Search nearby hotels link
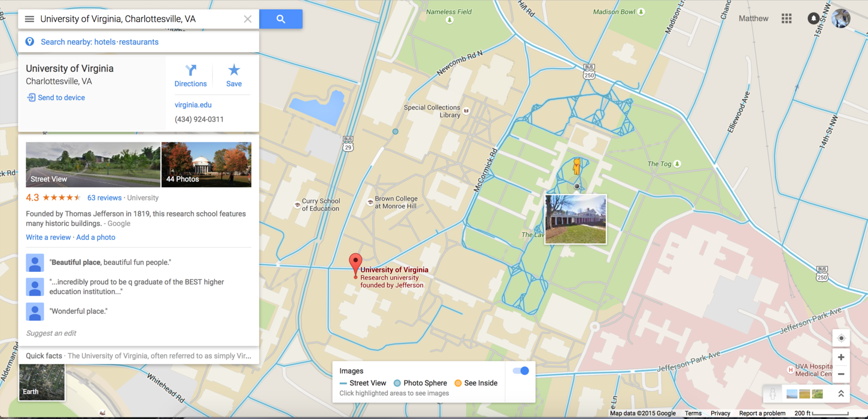Viewport: 868px width, 419px height. [x=105, y=42]
